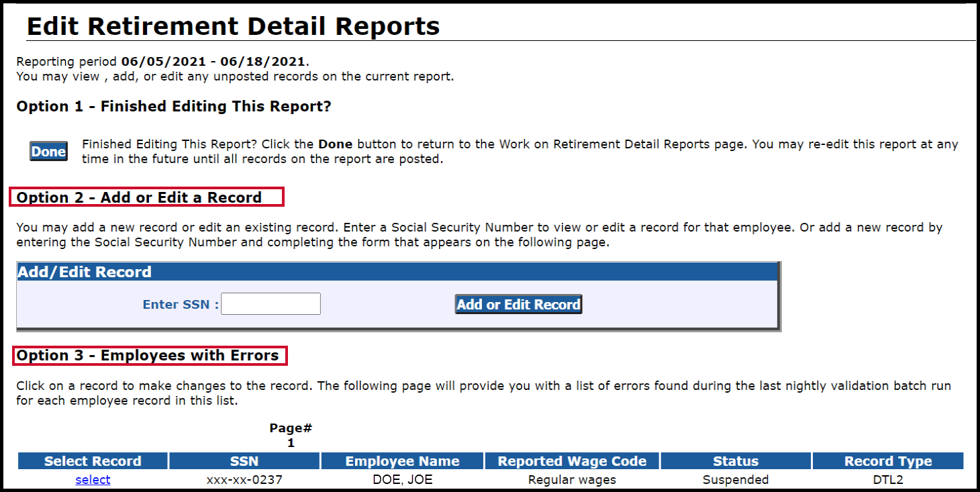Click the Select Record column header
This screenshot has width=980, height=492.
point(92,461)
